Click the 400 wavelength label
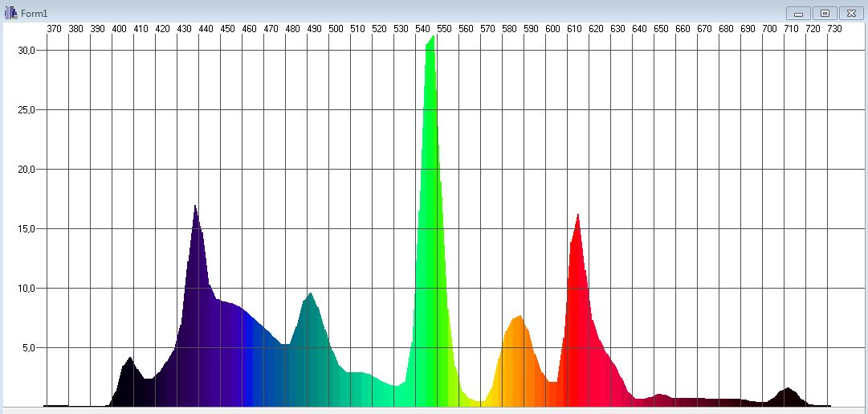This screenshot has height=414, width=868. tap(119, 29)
